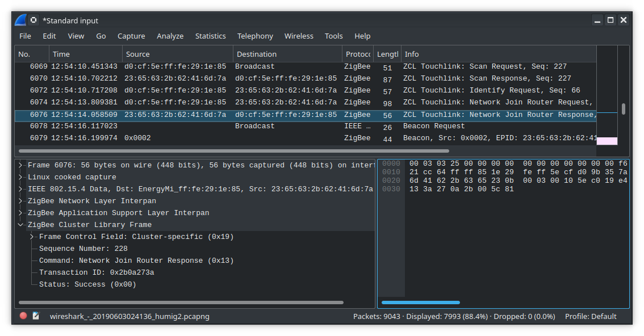Sort by the Protocol column header
The image size is (644, 336).
click(358, 54)
